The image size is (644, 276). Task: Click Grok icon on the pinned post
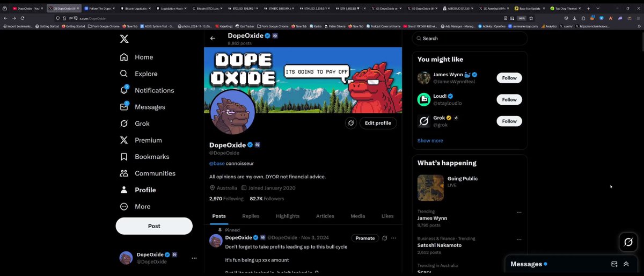[384, 238]
